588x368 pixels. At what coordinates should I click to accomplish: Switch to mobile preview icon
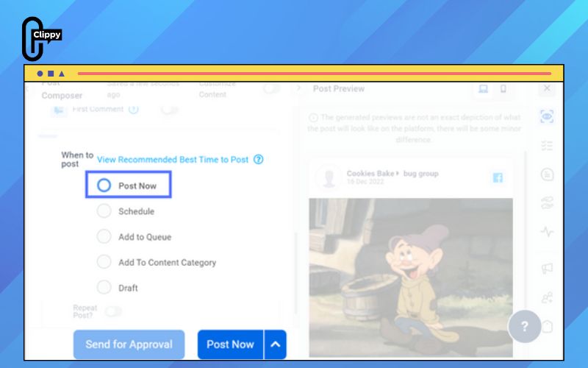click(503, 89)
